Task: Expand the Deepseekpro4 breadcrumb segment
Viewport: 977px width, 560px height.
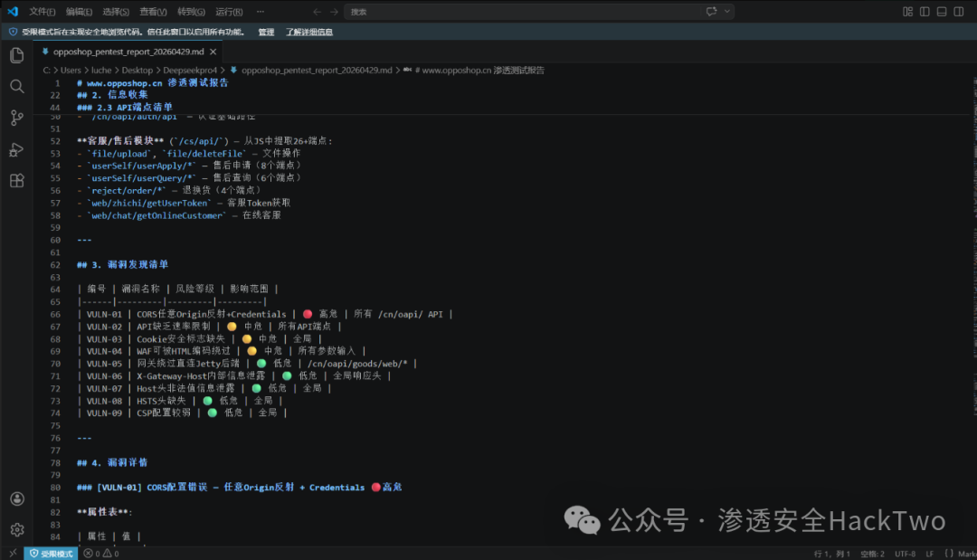Action: point(190,71)
